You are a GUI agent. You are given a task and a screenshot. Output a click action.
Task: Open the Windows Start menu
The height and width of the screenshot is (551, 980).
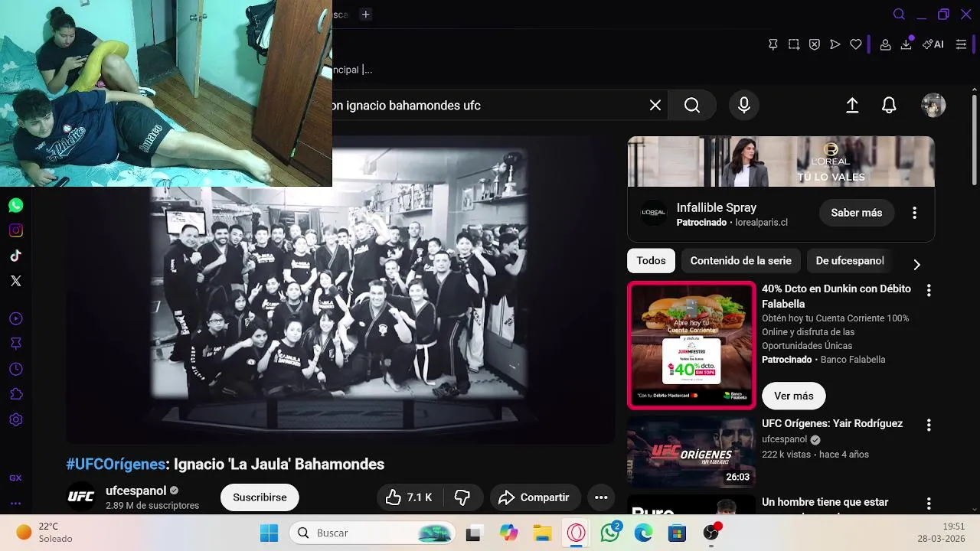(x=269, y=533)
